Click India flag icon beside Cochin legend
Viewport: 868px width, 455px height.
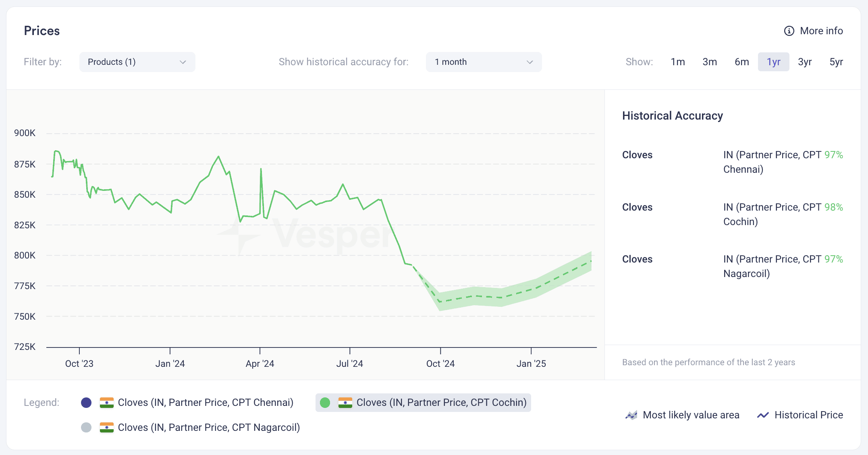point(345,403)
